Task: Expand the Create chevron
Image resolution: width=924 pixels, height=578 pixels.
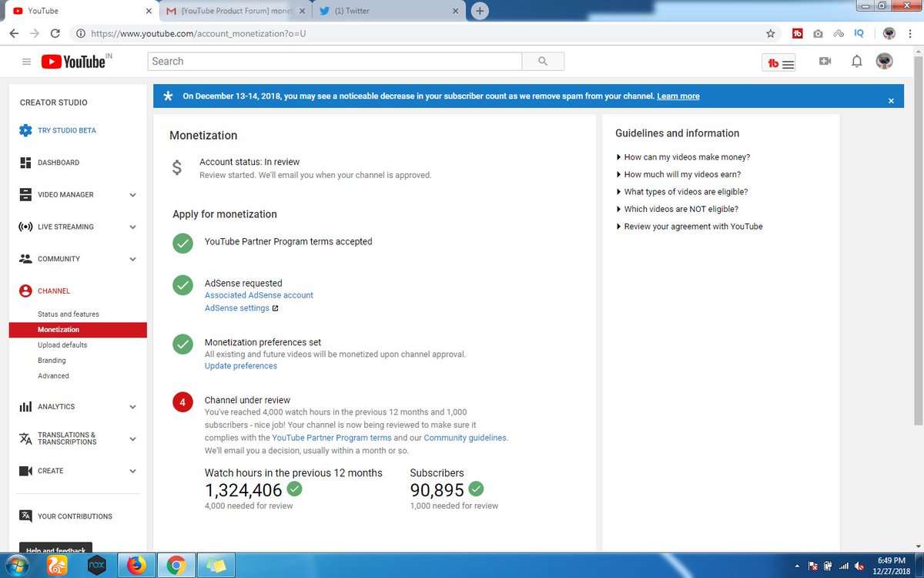Action: pos(132,471)
